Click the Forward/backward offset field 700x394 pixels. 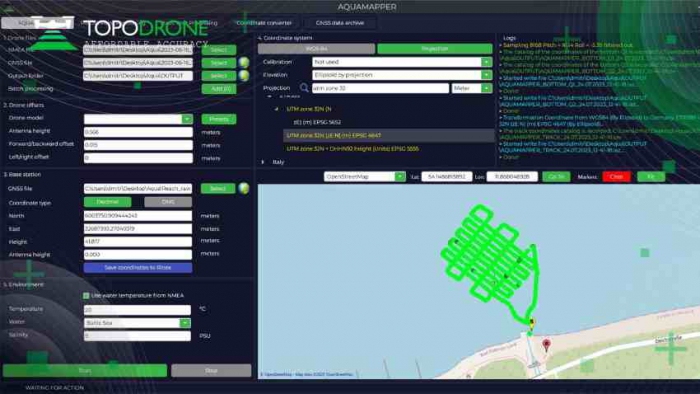point(138,145)
